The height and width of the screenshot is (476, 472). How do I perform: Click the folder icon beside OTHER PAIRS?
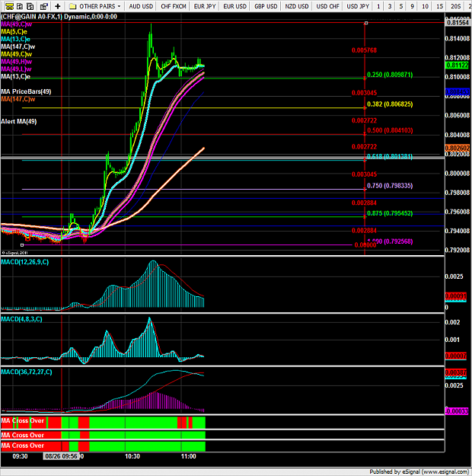[x=72, y=6]
